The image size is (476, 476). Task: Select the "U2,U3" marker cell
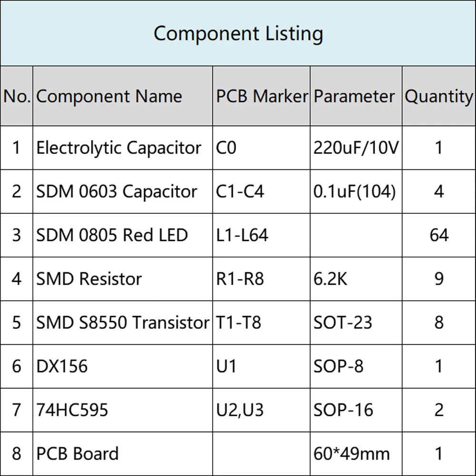pos(239,410)
